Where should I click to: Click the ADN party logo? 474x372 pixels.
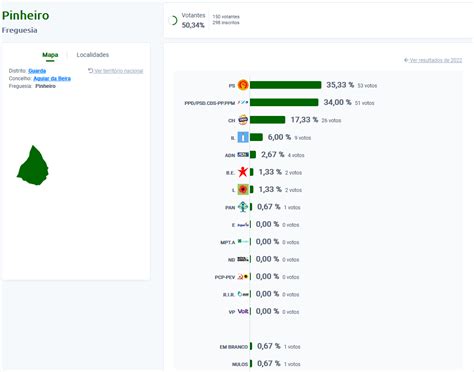pos(243,155)
